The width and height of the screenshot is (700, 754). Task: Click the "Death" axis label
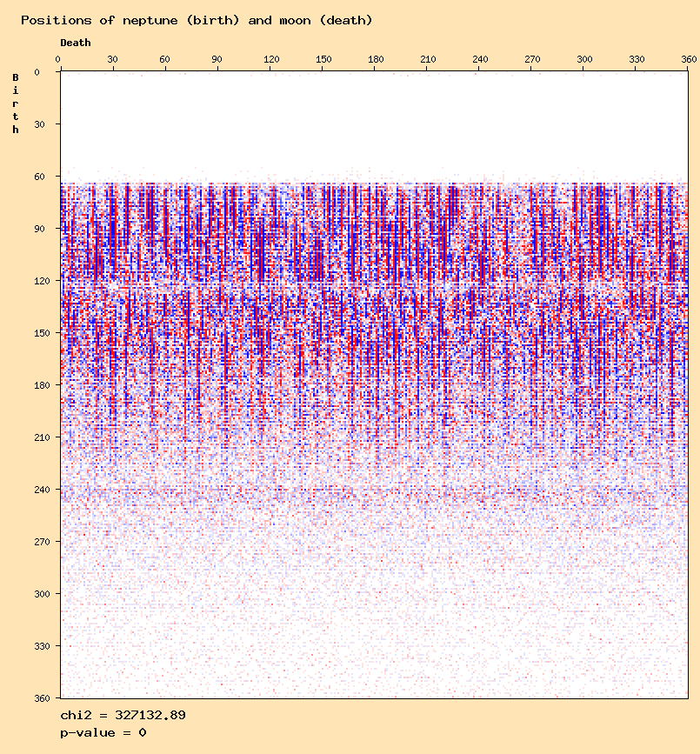(x=75, y=43)
